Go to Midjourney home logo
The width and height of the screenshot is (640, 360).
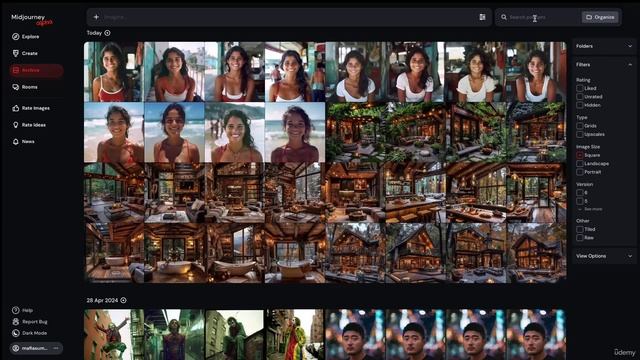32,19
